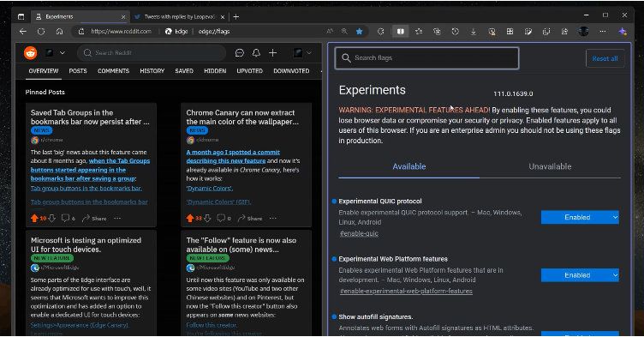
Task: Click the edge://flags address segment
Action: pos(214,31)
